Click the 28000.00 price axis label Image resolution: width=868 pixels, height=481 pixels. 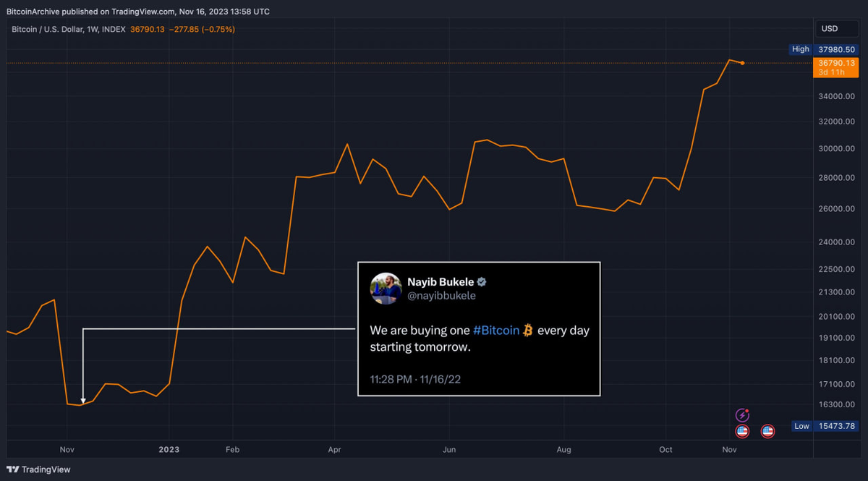pos(835,178)
